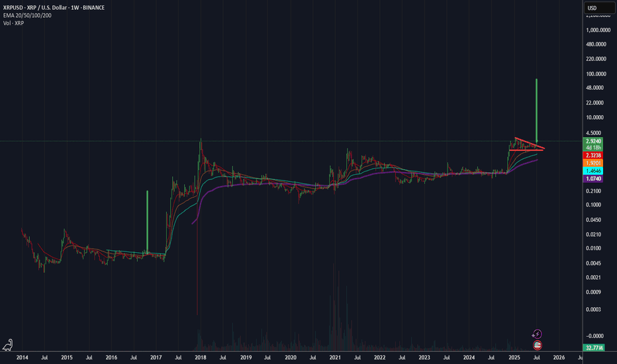Click the 2019 label on time axis
The image size is (617, 364).
(246, 357)
